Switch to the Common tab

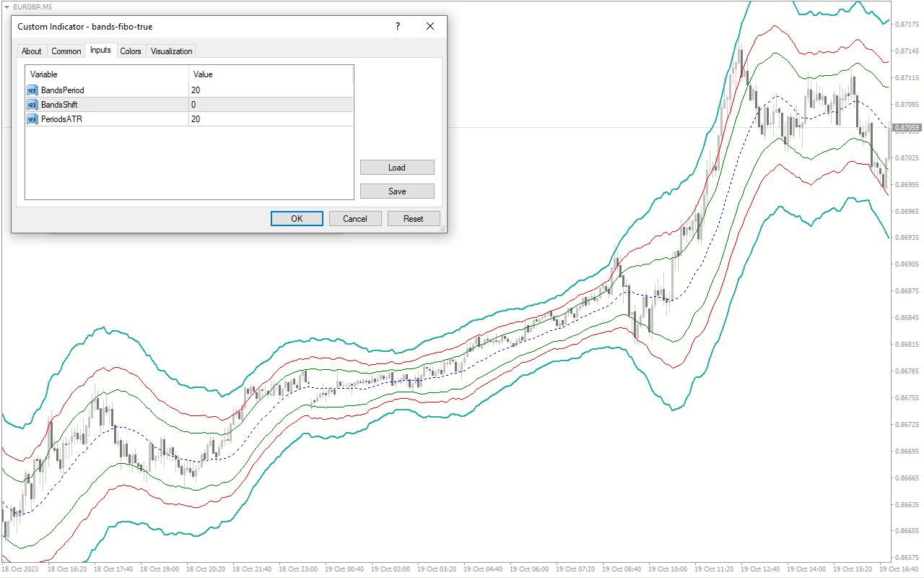(66, 51)
